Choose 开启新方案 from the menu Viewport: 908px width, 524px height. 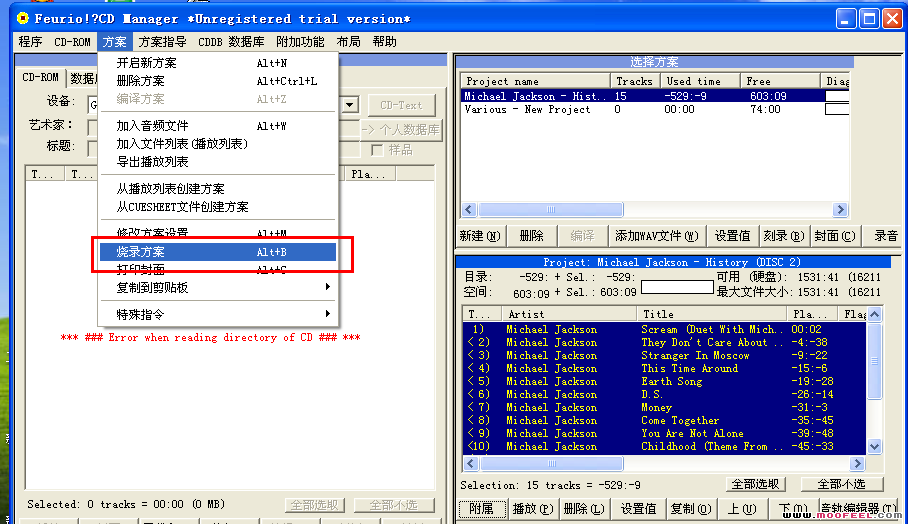coord(218,63)
